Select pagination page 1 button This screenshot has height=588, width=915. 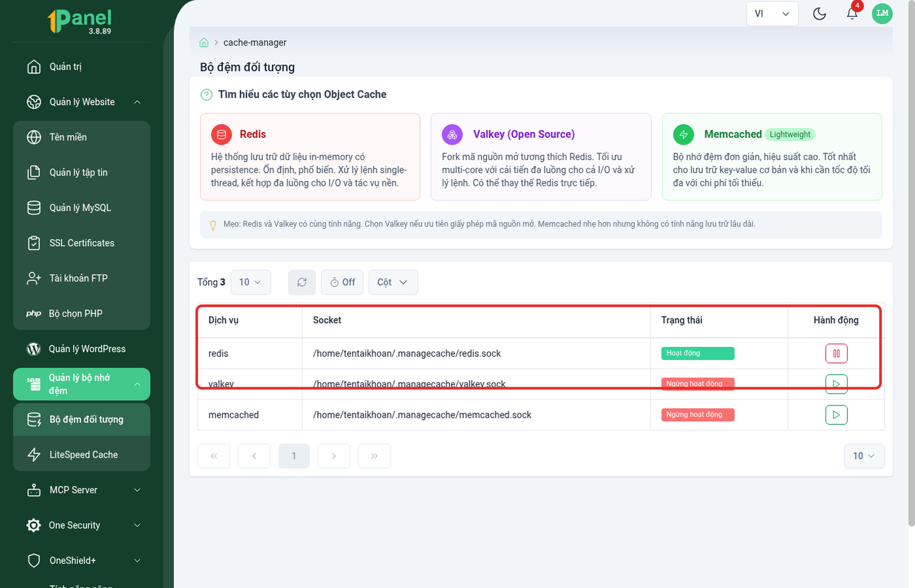pos(294,456)
